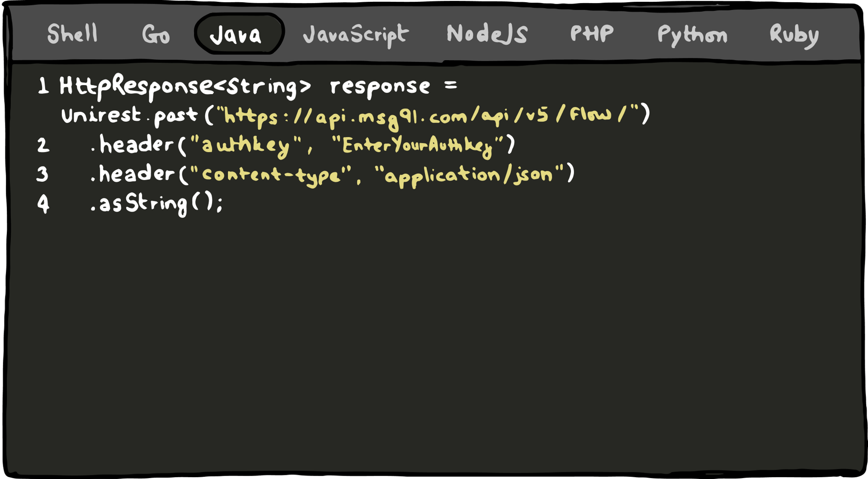This screenshot has width=868, height=479.
Task: Open the PHP tab
Action: pos(592,33)
